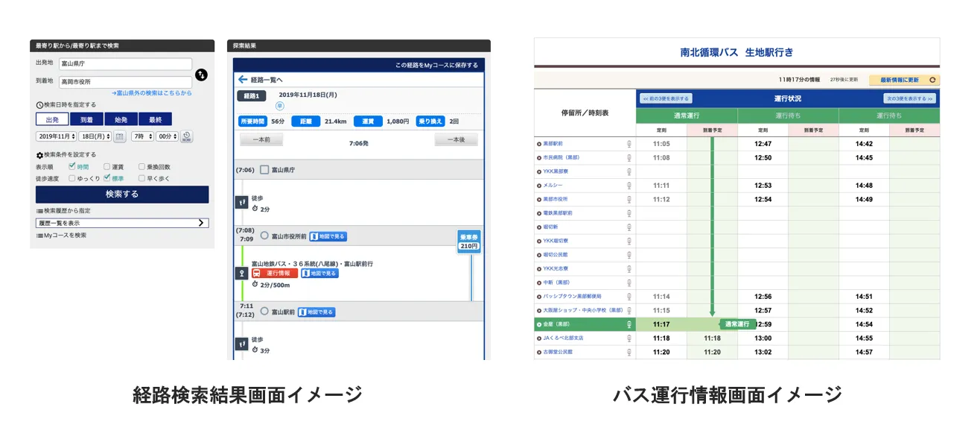This screenshot has width=980, height=445.
Task: Click the 乗車券 210円 fare tag
Action: (469, 242)
